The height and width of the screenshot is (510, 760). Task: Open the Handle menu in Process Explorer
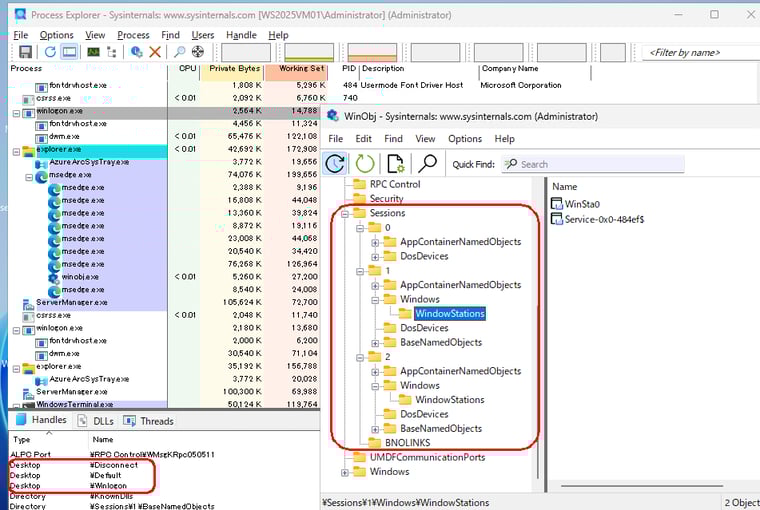(241, 35)
